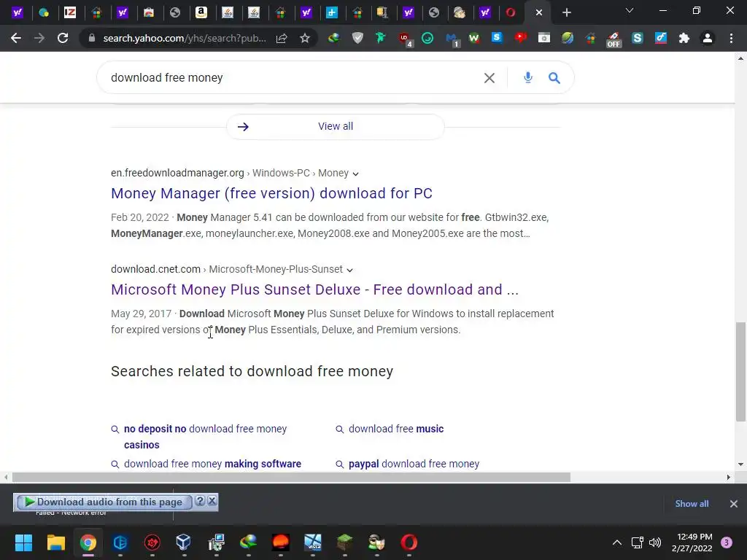747x560 pixels.
Task: Open the tab search dropdown
Action: pyautogui.click(x=630, y=10)
